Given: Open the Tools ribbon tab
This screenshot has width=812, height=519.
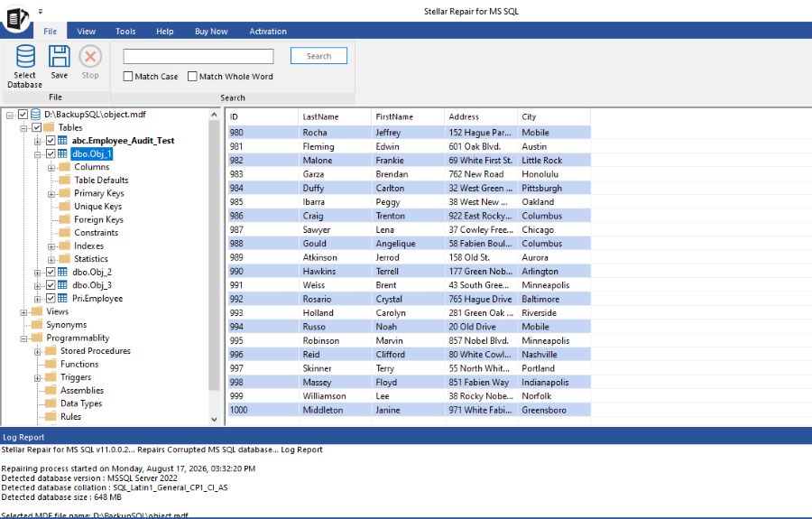Looking at the screenshot, I should tap(125, 31).
